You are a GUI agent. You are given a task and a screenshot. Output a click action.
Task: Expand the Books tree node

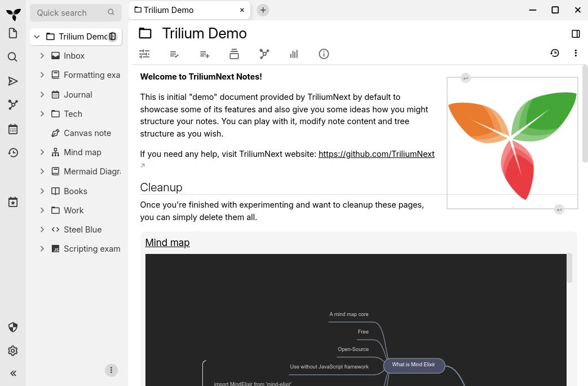(x=42, y=191)
